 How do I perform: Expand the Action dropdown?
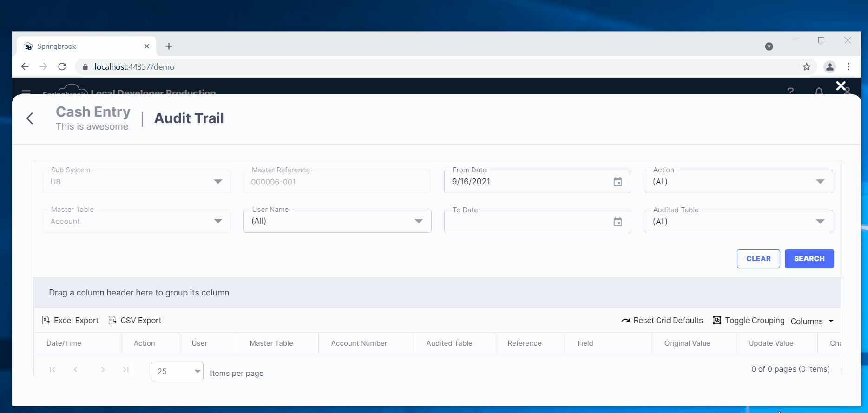coord(820,182)
